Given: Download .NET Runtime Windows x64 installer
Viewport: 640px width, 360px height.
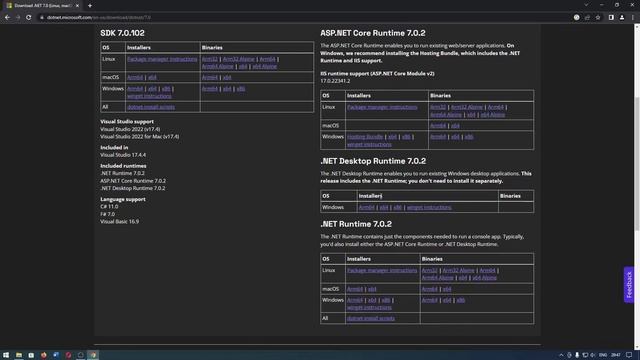Looking at the screenshot, I should point(372,300).
